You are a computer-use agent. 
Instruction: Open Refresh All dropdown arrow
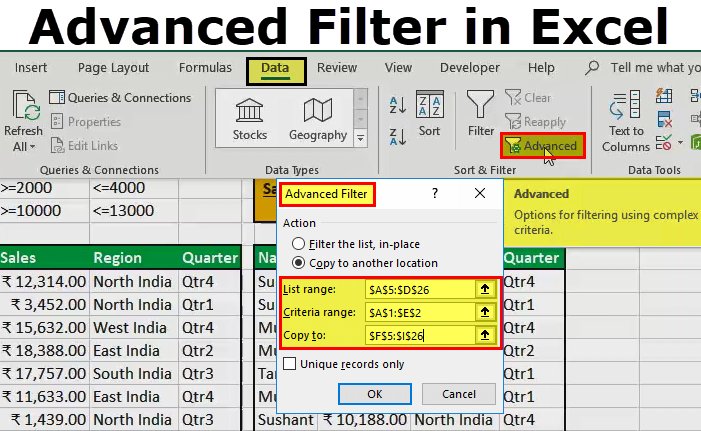(33, 147)
